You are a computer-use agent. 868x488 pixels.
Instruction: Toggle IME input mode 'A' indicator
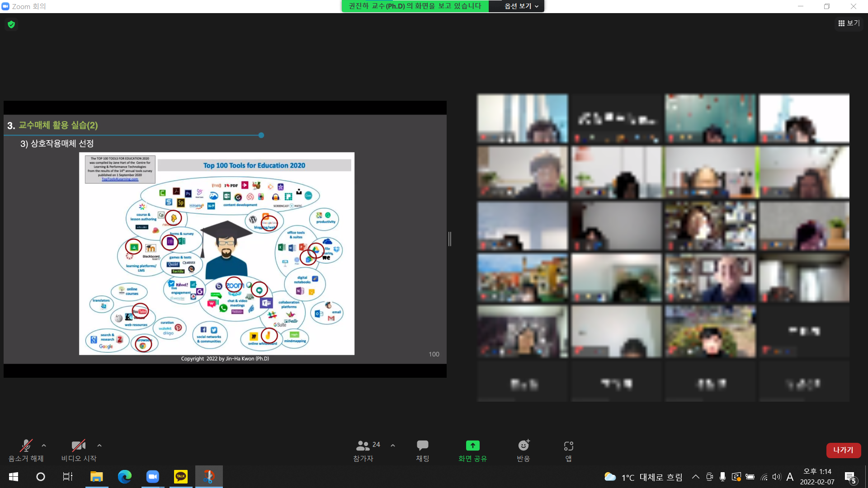pos(790,477)
